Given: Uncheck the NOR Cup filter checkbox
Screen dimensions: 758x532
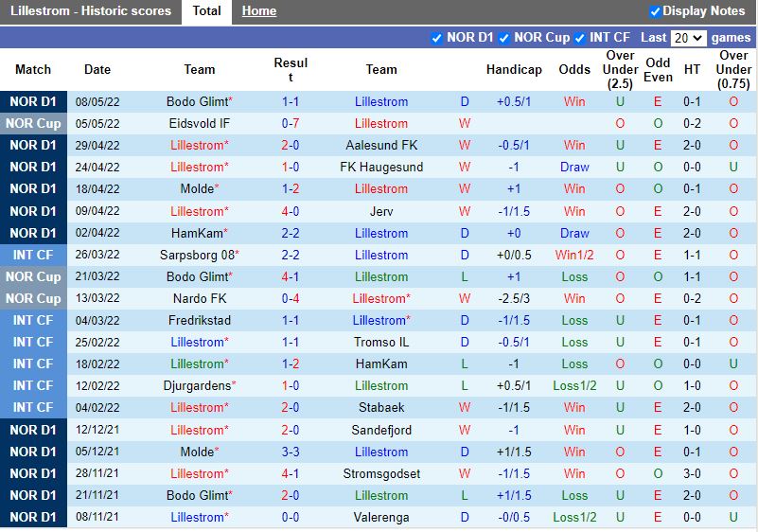Looking at the screenshot, I should pos(503,38).
